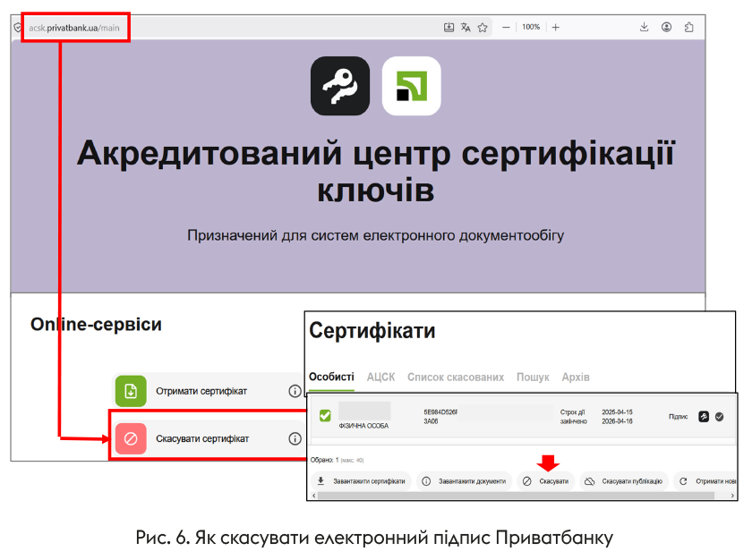Click Завантажити сертифікати button

tap(362, 481)
